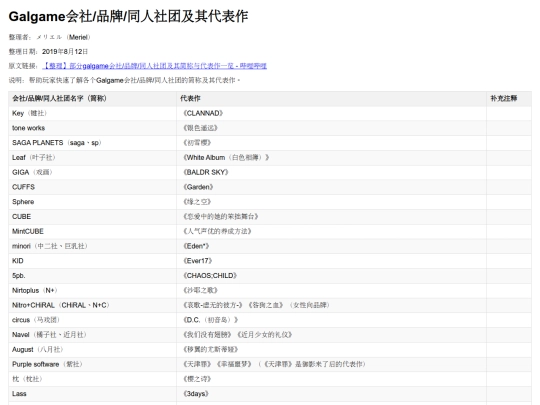540x405 pixels.
Task: Select the D.C. work cell
Action: pyautogui.click(x=331, y=320)
